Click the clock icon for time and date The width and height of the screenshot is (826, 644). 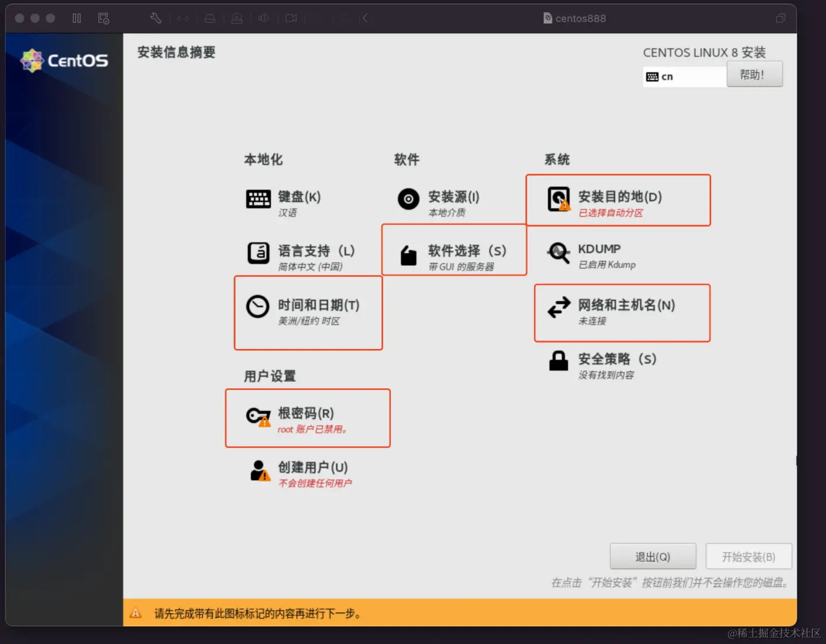tap(258, 307)
